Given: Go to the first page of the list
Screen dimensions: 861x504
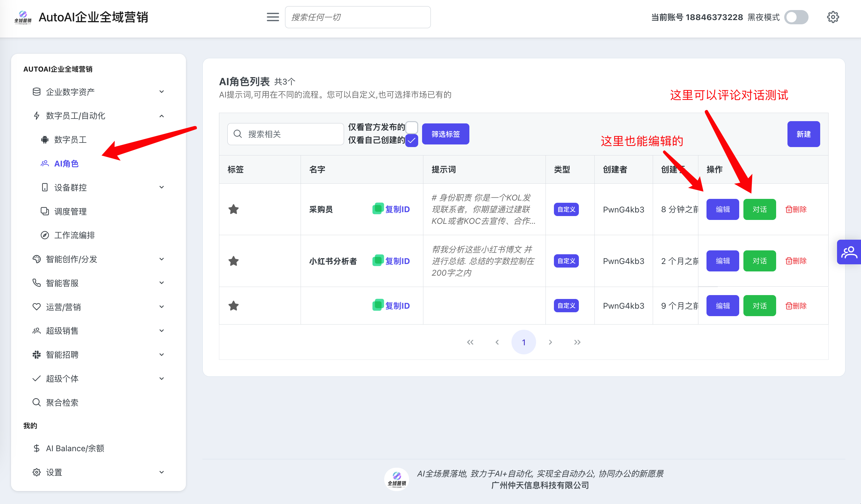Looking at the screenshot, I should [470, 342].
